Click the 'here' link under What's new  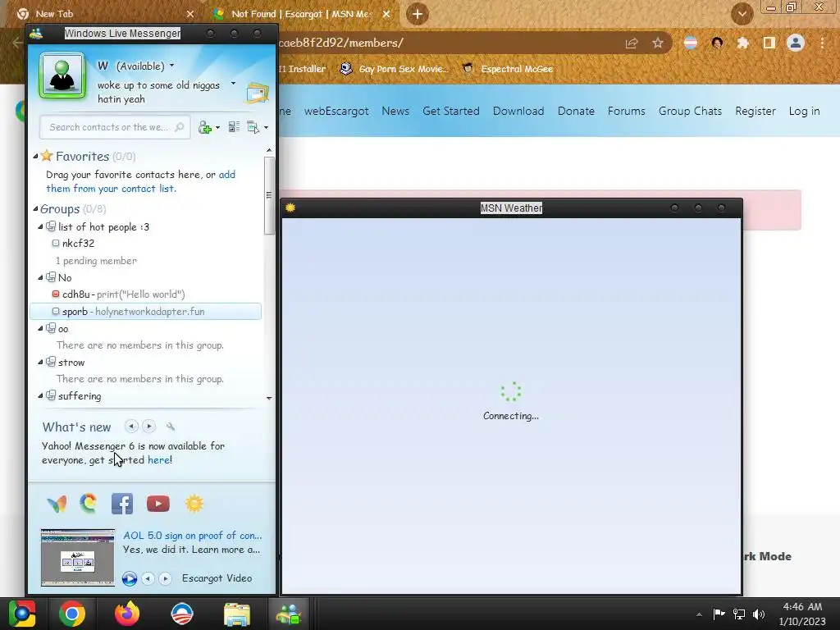tap(158, 459)
